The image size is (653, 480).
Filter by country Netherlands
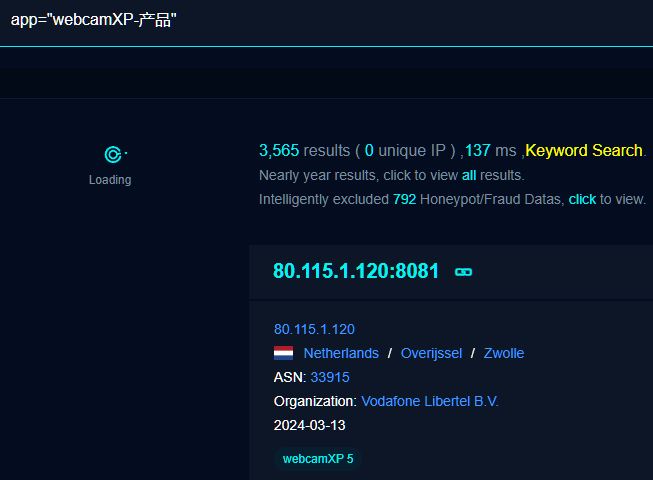(341, 353)
